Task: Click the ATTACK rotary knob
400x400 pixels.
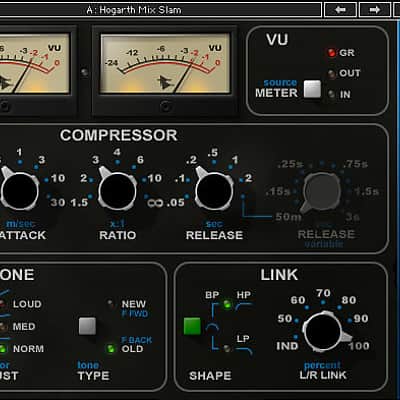Action: tap(20, 191)
